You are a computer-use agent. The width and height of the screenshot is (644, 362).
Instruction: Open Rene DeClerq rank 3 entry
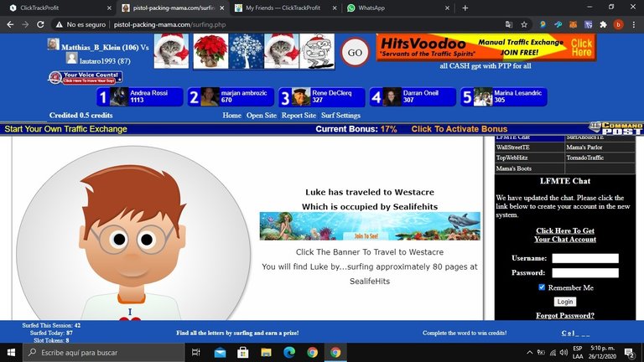(x=322, y=97)
